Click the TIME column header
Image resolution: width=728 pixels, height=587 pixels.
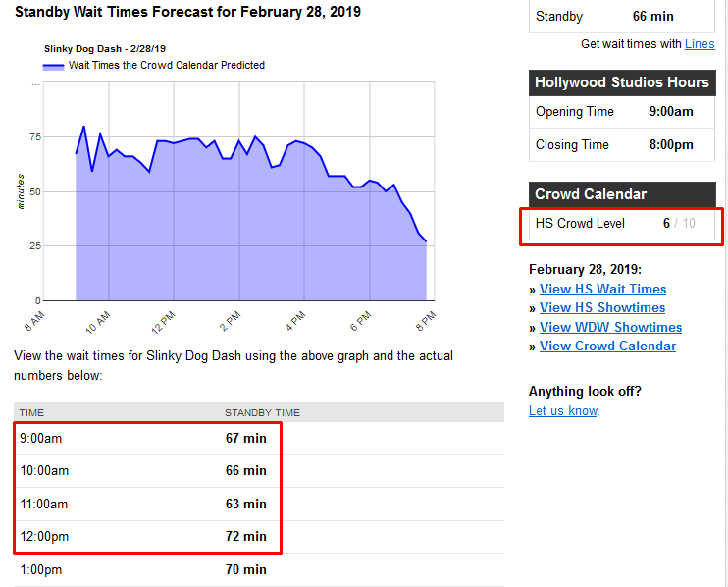tap(32, 412)
